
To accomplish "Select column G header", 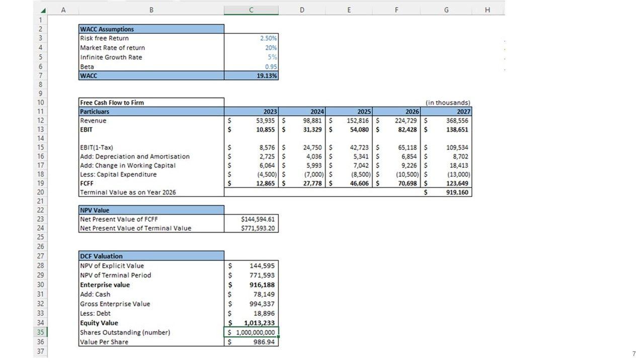I will [447, 10].
